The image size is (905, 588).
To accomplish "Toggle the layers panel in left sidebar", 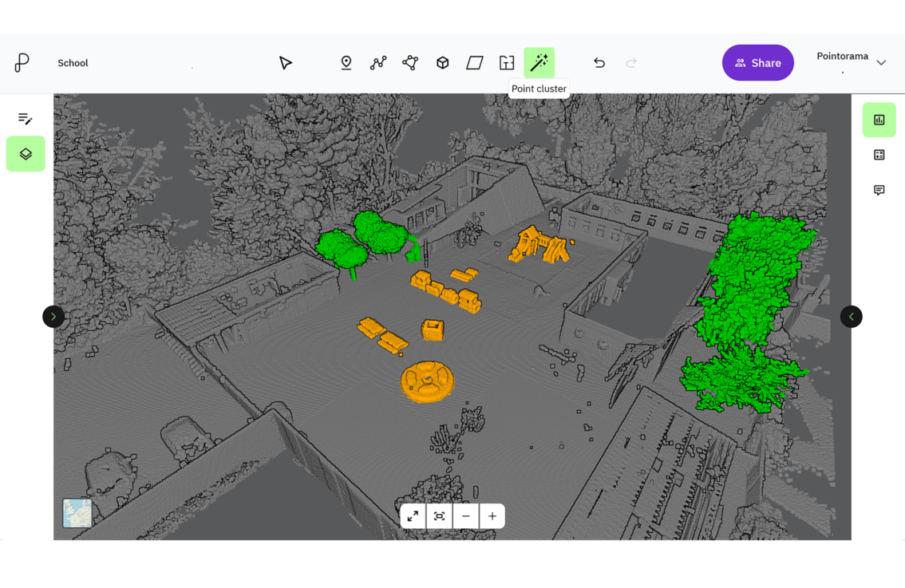I will (26, 154).
